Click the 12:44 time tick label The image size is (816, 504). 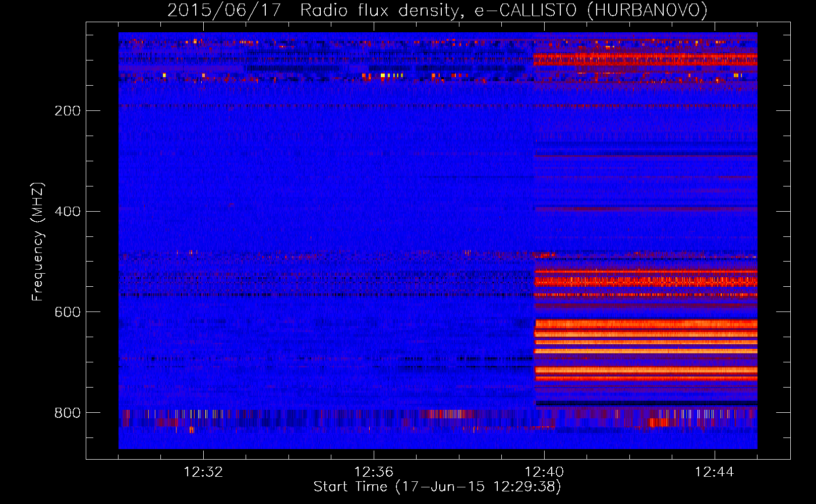click(715, 472)
